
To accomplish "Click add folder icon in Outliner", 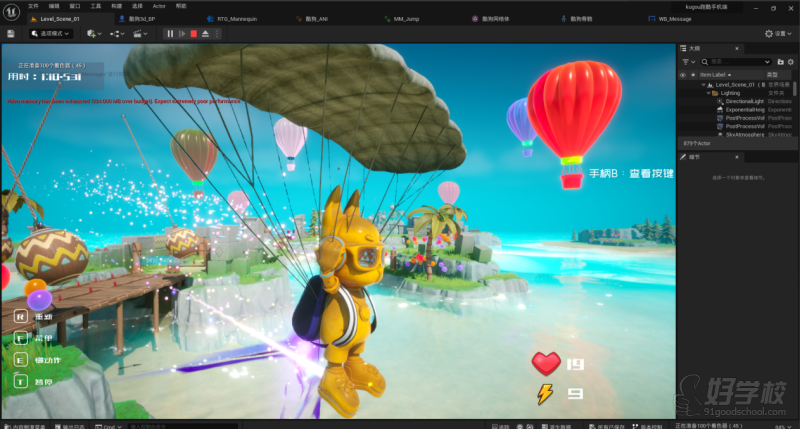I will [x=779, y=61].
